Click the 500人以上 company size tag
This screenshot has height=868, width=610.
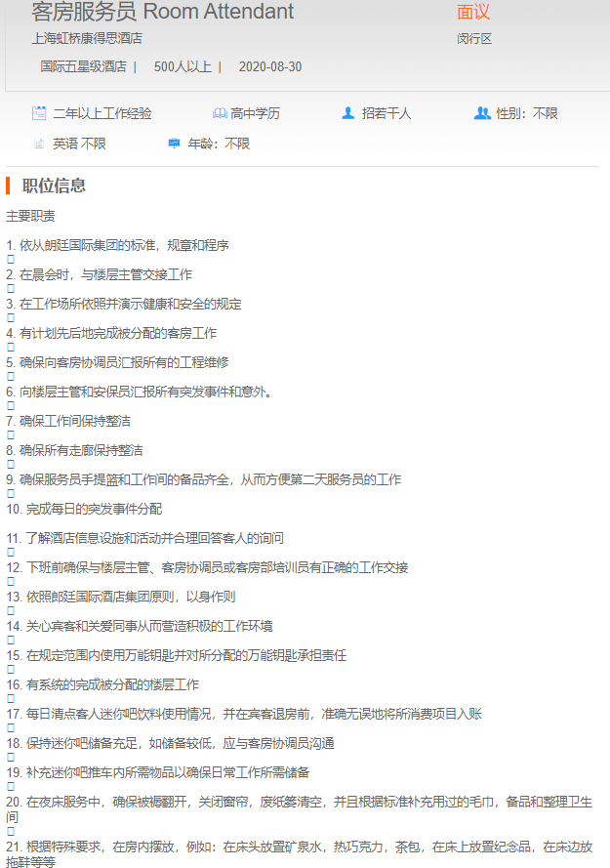(183, 67)
